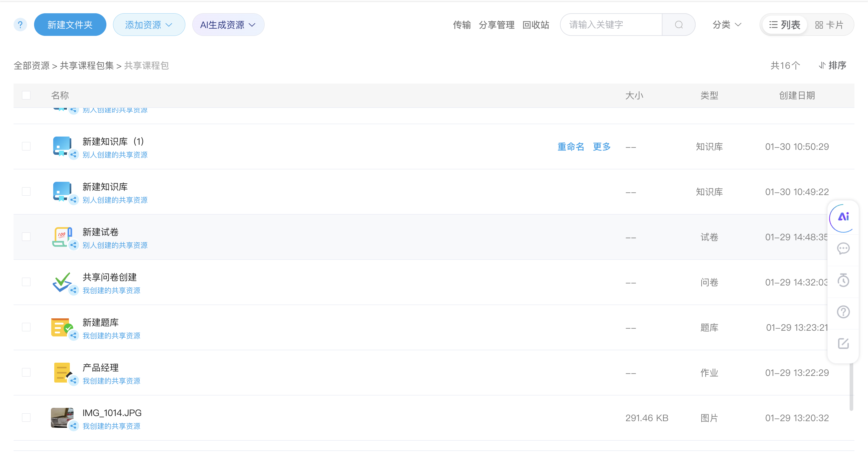Click the help icon near 新建文件夹 button
The height and width of the screenshot is (454, 868).
(20, 24)
